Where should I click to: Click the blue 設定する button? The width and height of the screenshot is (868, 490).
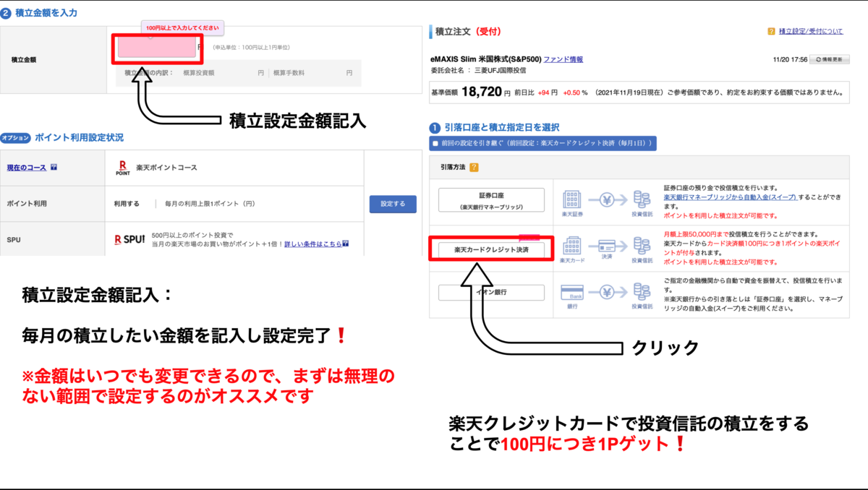pyautogui.click(x=393, y=204)
